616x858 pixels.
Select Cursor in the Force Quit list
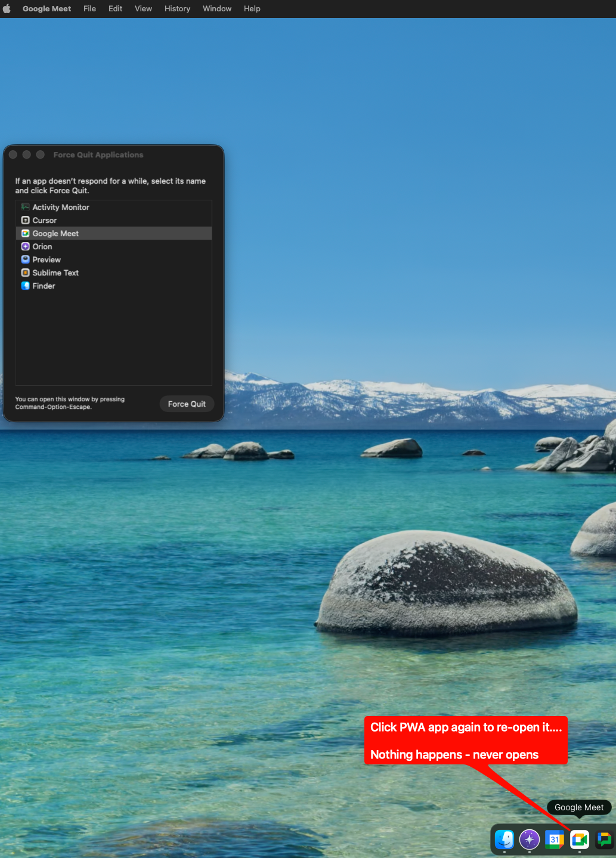tap(45, 220)
